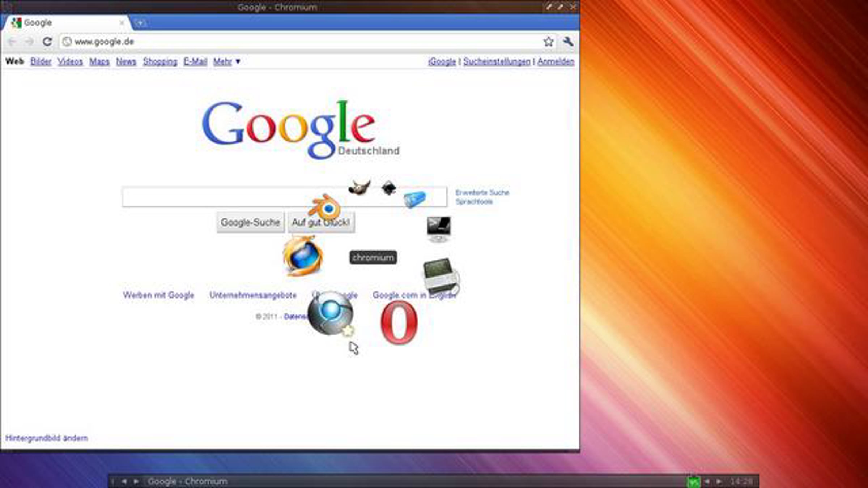Click the left arrow beside the taskbar window list
This screenshot has height=488, width=868.
(x=124, y=481)
